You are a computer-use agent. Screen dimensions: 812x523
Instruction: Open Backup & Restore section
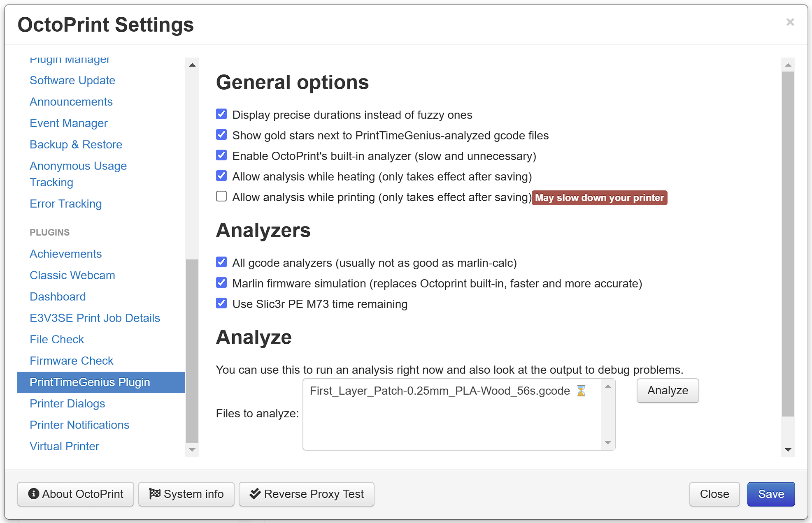pyautogui.click(x=76, y=144)
